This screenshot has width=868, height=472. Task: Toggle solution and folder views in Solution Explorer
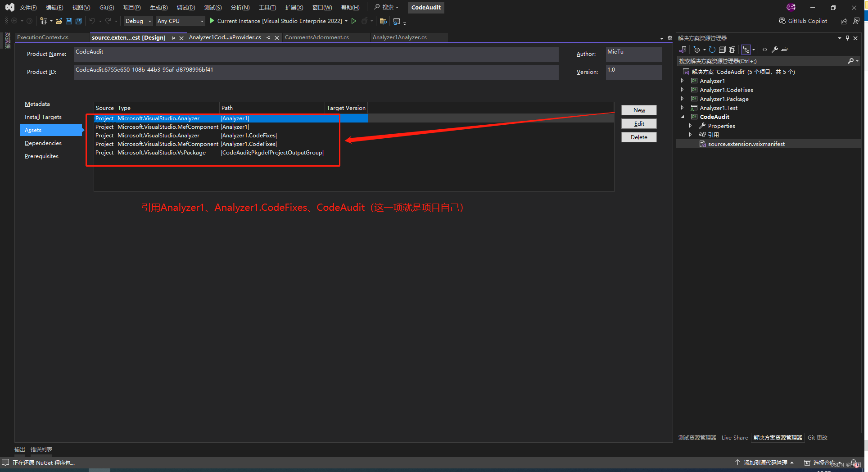click(683, 50)
